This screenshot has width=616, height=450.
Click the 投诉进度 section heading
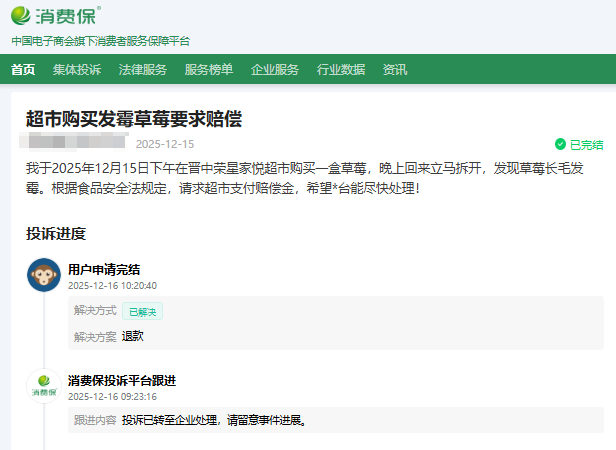point(56,233)
